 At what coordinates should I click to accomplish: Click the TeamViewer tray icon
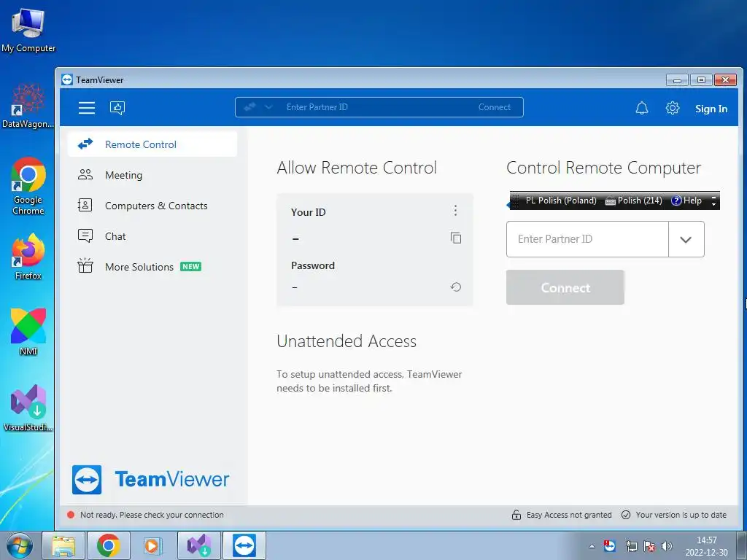pos(609,545)
